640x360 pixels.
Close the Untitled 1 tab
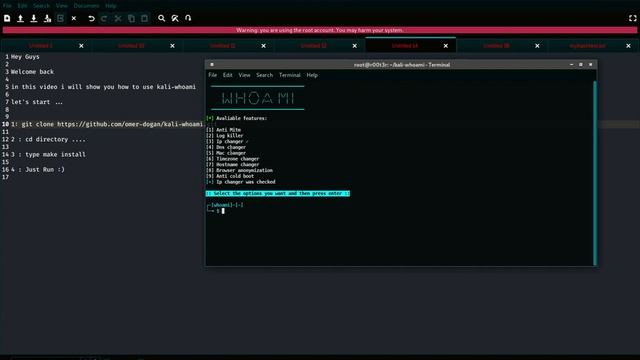click(x=81, y=46)
